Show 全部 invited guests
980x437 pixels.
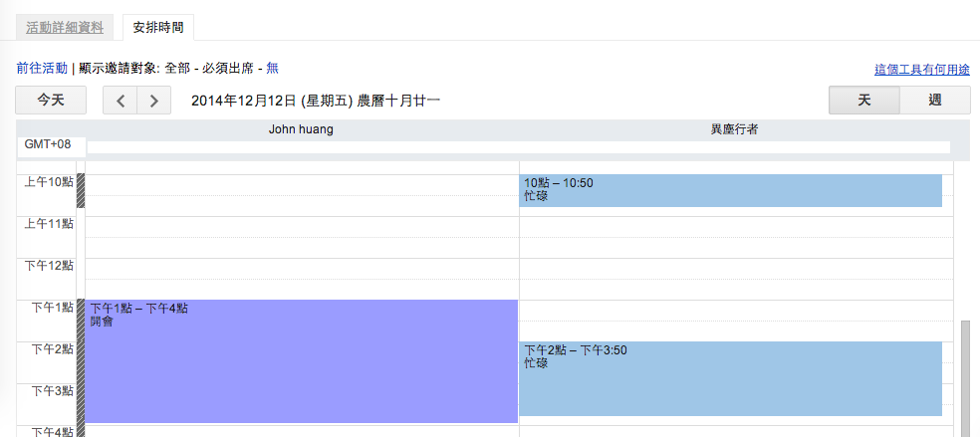click(178, 69)
